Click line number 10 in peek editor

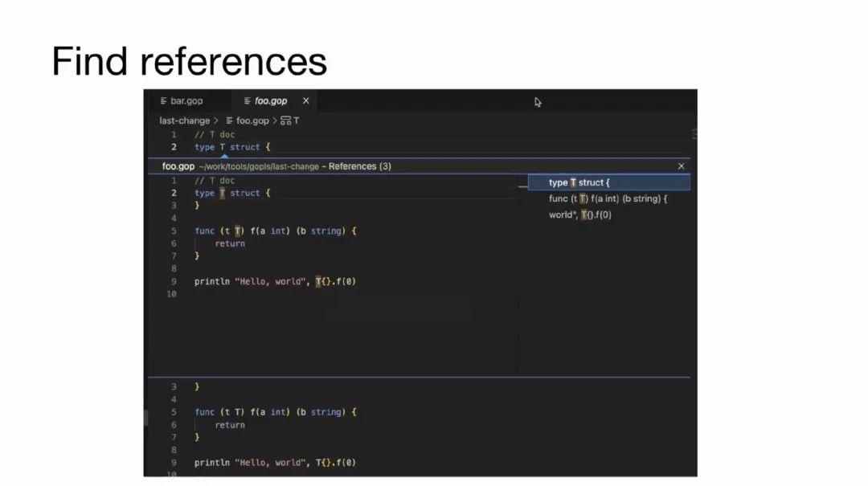click(x=171, y=295)
